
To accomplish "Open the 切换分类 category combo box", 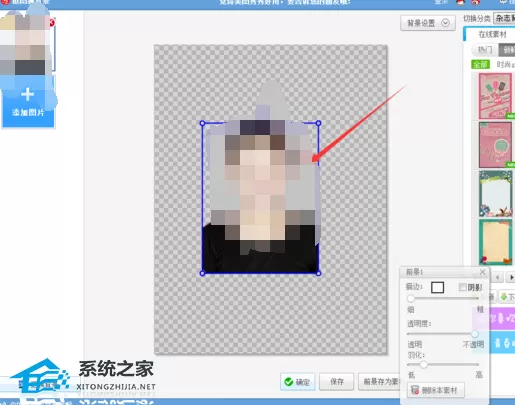I will click(504, 18).
